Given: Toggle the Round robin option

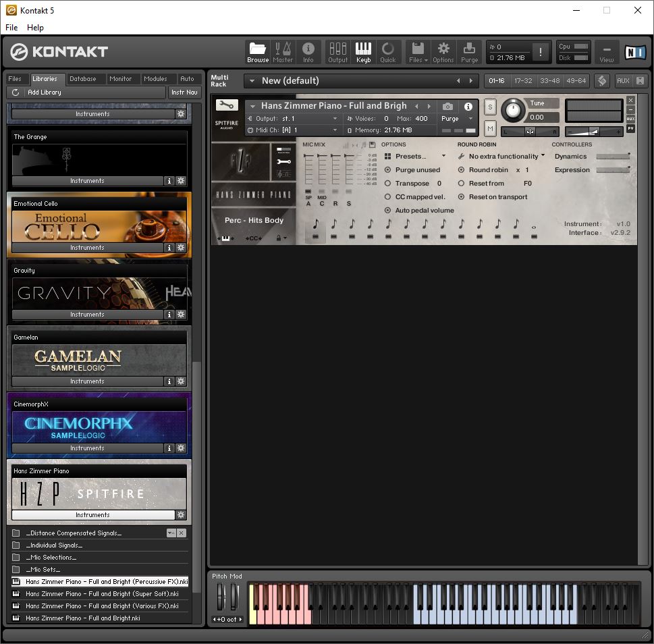Looking at the screenshot, I should tap(461, 169).
